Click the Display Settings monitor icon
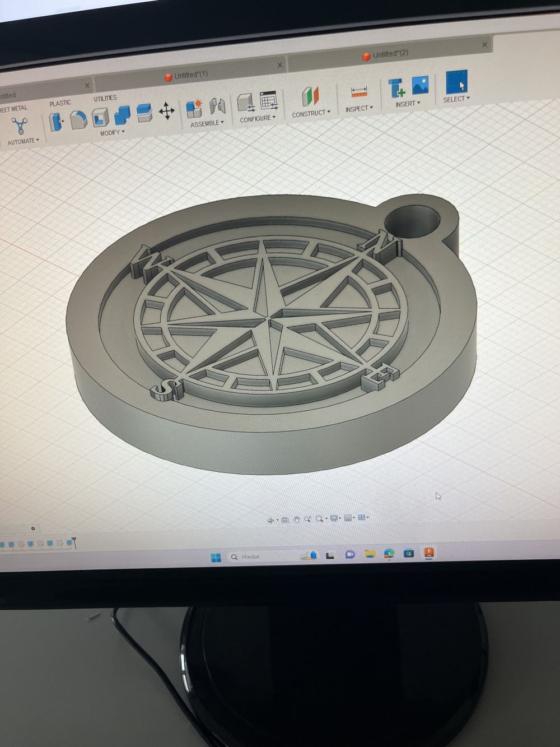 [x=334, y=518]
